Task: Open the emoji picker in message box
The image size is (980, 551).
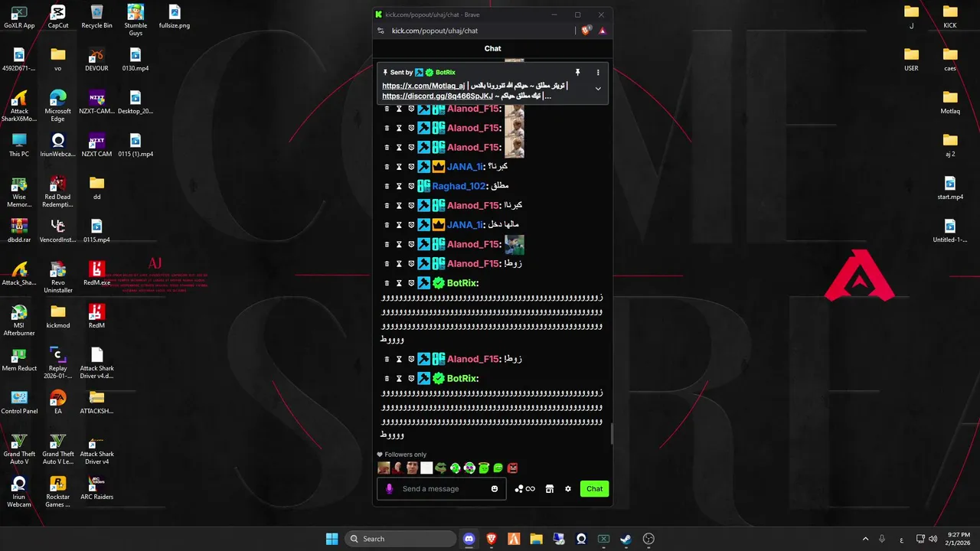Action: coord(495,489)
